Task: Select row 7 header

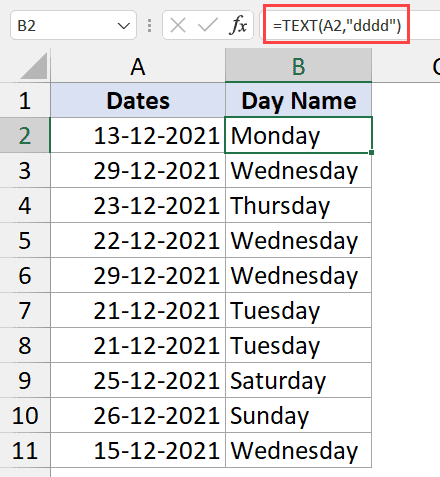Action: [x=25, y=310]
